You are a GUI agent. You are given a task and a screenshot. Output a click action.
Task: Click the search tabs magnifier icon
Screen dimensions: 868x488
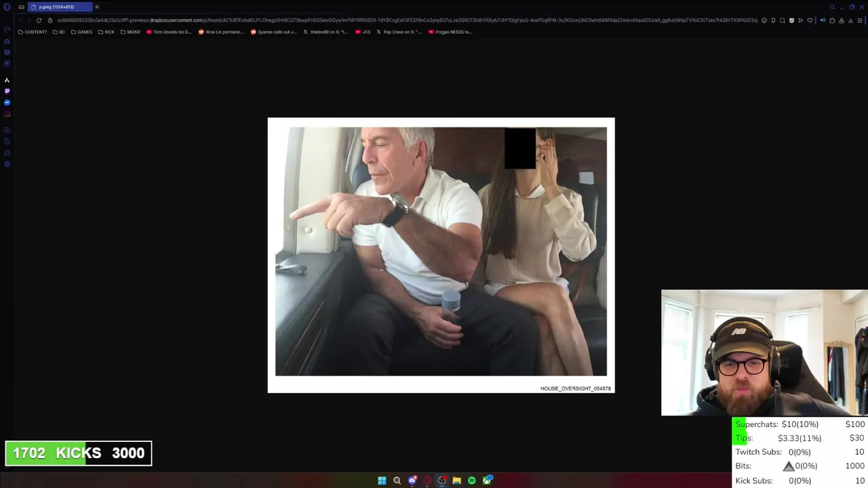832,7
